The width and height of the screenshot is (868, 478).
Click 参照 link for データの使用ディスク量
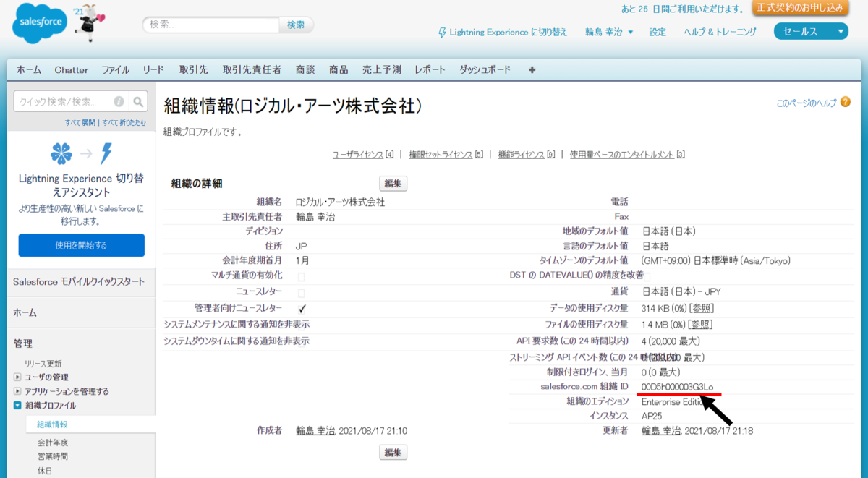click(x=700, y=308)
